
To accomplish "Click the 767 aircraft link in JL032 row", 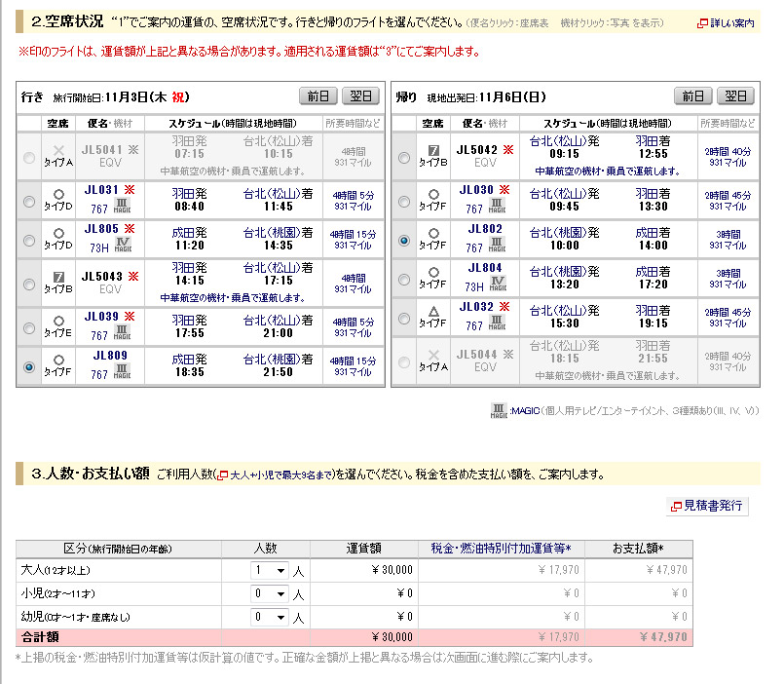I will click(x=474, y=325).
